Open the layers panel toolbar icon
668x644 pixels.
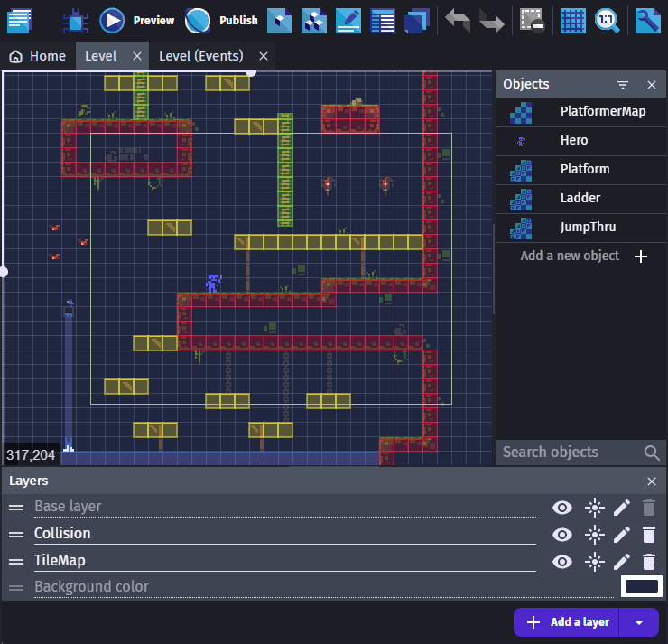417,20
